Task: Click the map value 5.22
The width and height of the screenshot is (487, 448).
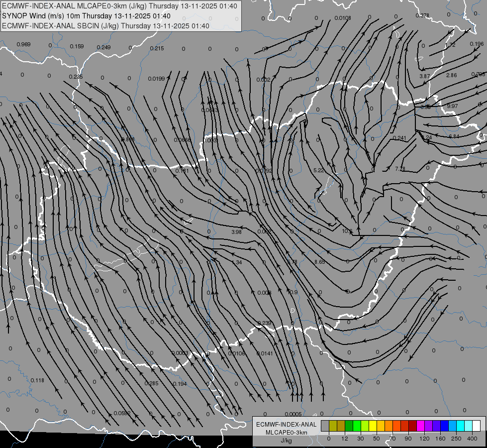Action: tap(319, 170)
